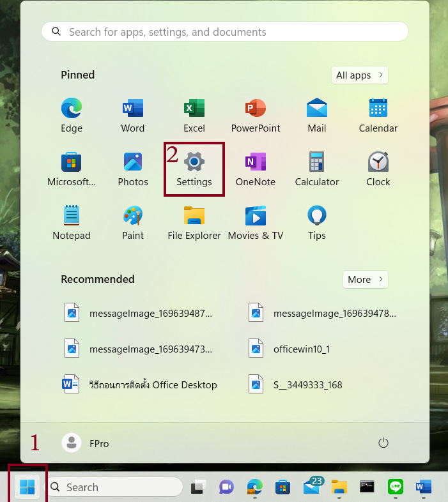Expand the All apps list
Screen dimensions: 448x502
click(x=359, y=75)
